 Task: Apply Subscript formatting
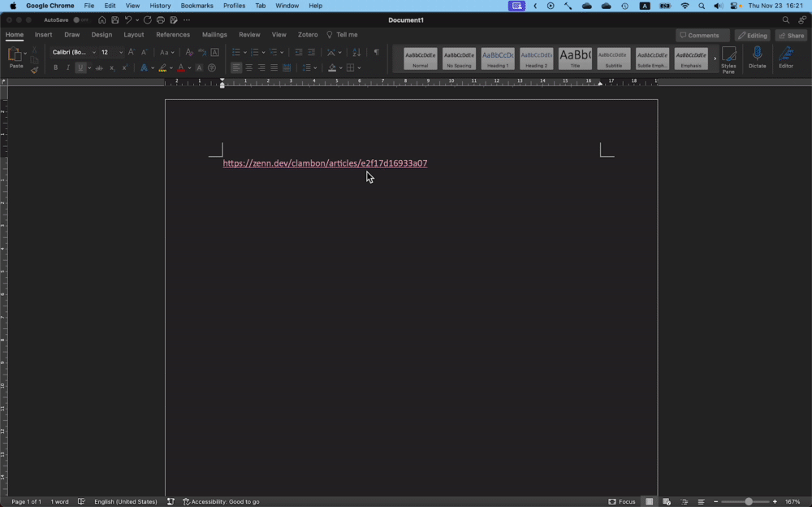112,68
